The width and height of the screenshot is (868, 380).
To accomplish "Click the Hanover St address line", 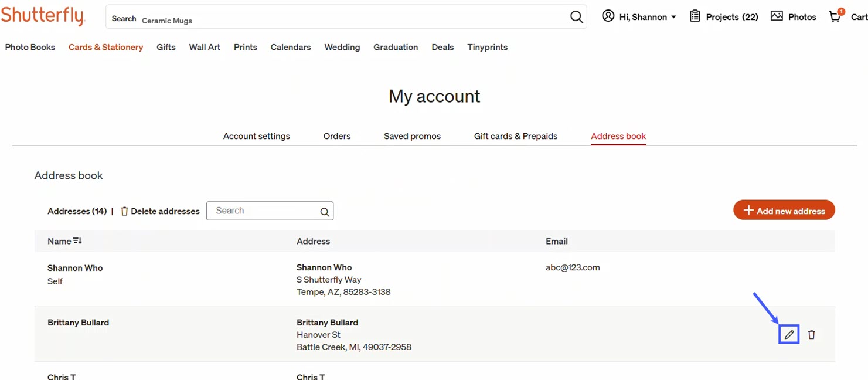I will coord(318,335).
